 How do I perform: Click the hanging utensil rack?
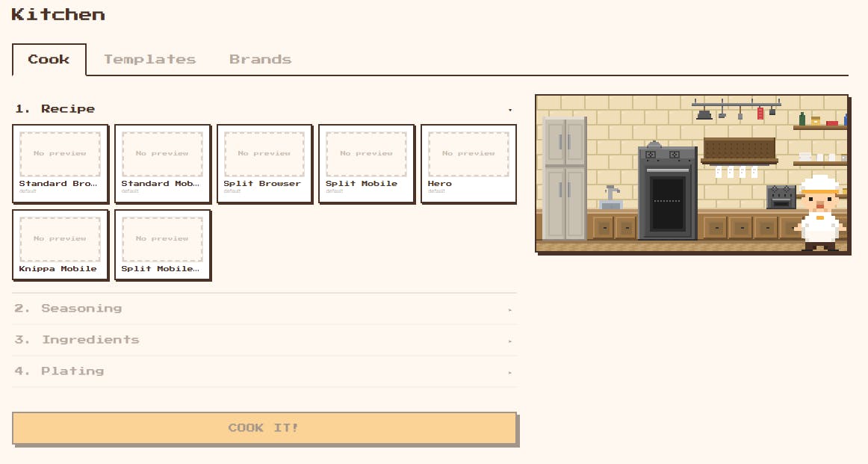click(736, 109)
